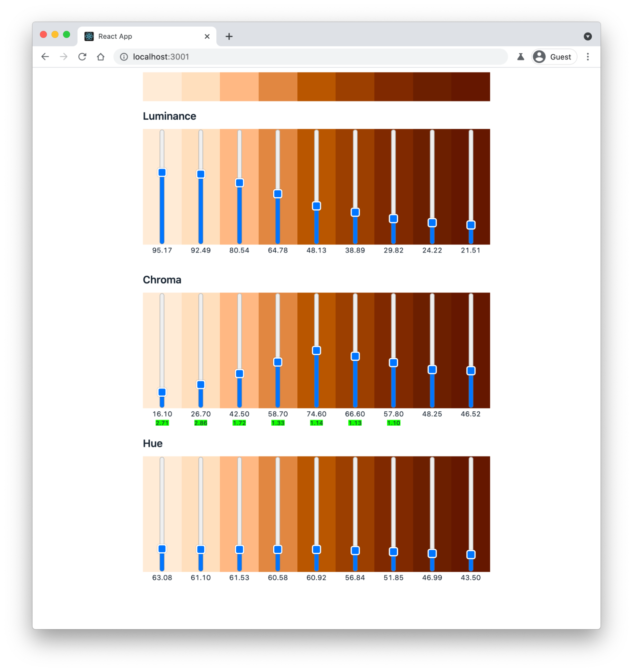
Task: Select the React App tab
Action: (x=147, y=37)
